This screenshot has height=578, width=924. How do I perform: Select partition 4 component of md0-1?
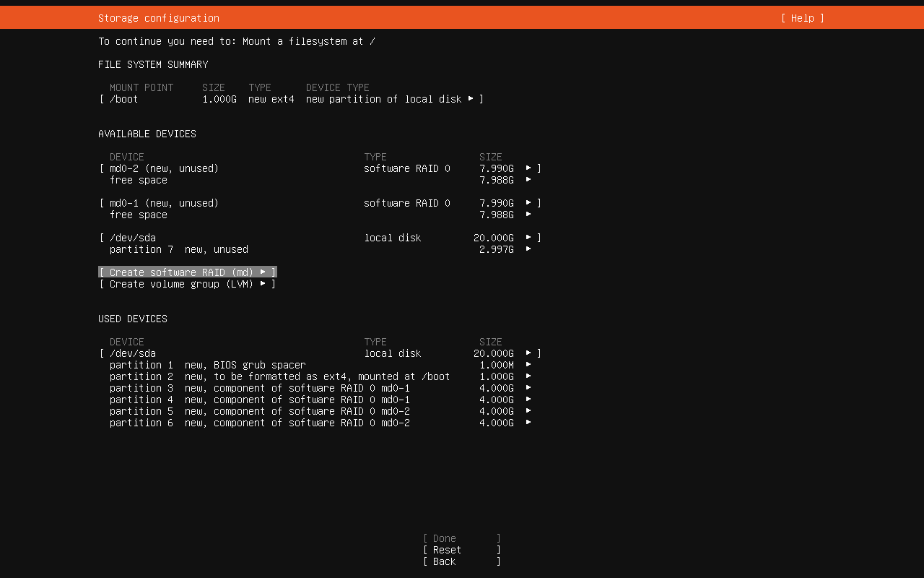[x=320, y=400]
